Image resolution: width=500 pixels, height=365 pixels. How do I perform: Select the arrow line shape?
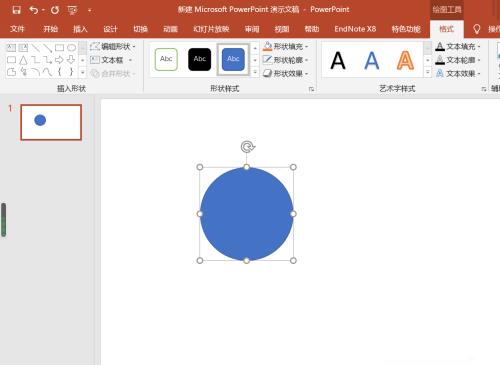click(47, 48)
